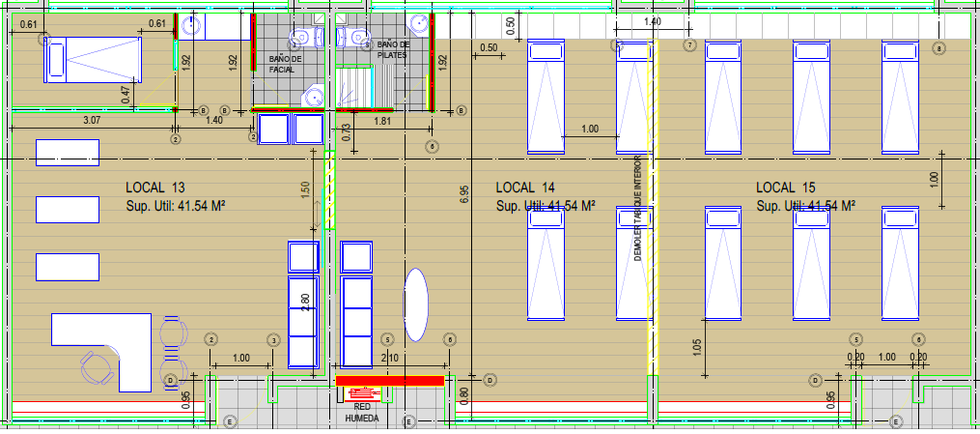The height and width of the screenshot is (434, 980).
Task: Select the round corner sink in Baño de Facial
Action: click(x=313, y=95)
